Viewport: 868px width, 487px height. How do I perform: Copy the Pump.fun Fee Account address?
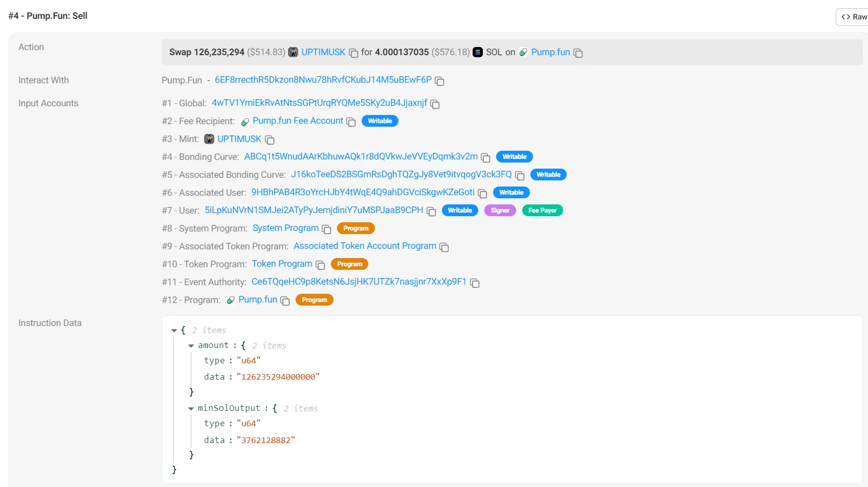351,122
